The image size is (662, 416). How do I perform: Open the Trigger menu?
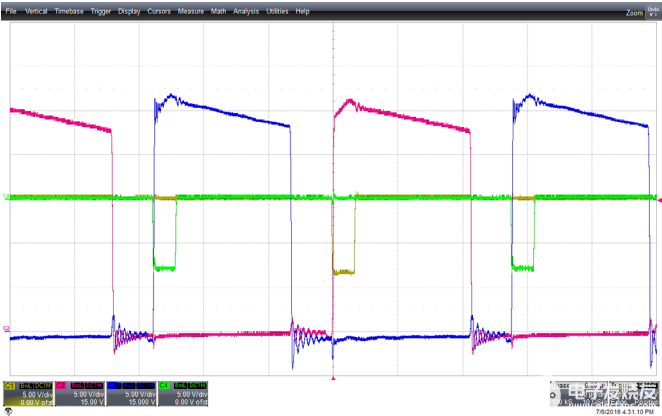coord(101,10)
